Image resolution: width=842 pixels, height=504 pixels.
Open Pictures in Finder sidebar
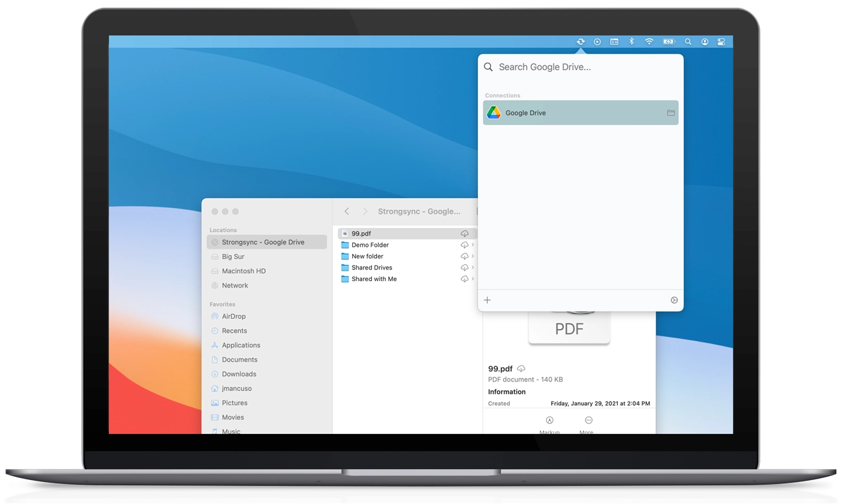tap(266, 403)
